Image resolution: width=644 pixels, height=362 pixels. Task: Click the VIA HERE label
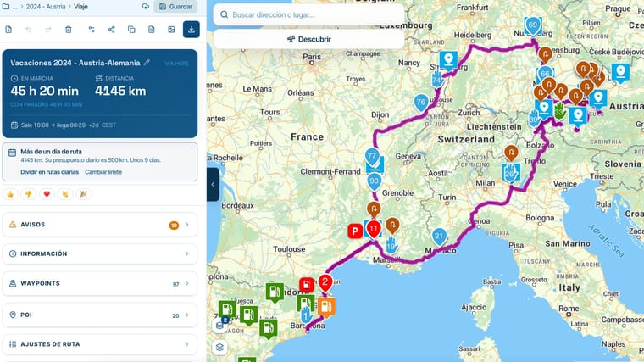click(x=177, y=64)
